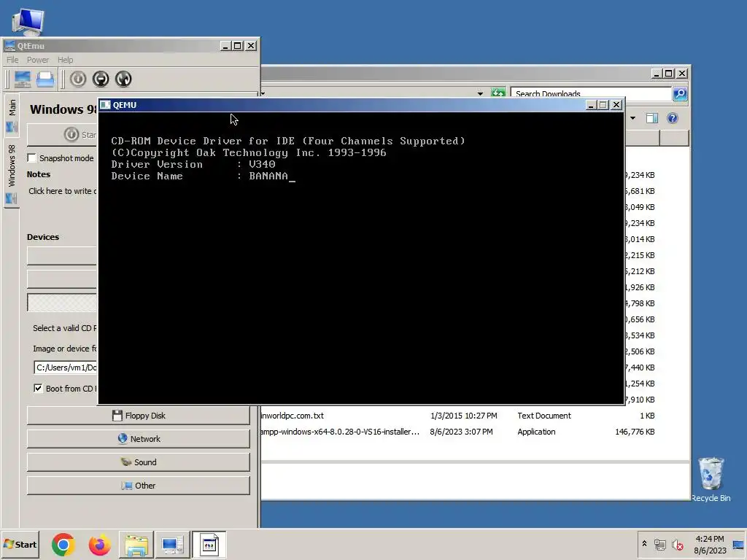This screenshot has height=560, width=747.
Task: Expand the Floppy Disk section
Action: 138,416
